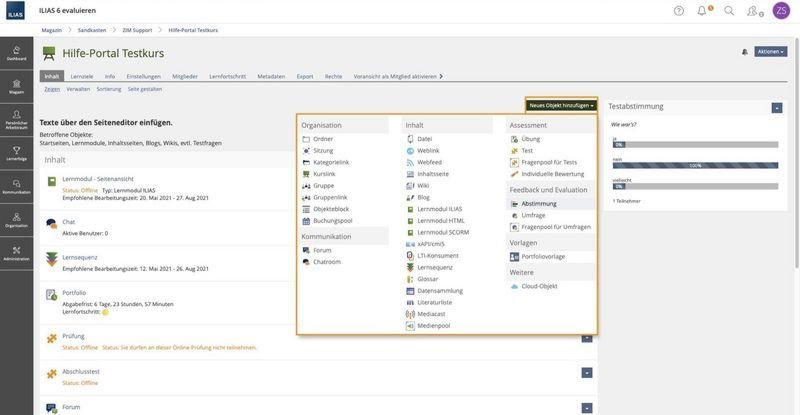Click the Datei file icon in menu
Image resolution: width=800 pixels, height=415 pixels.
[x=410, y=139]
